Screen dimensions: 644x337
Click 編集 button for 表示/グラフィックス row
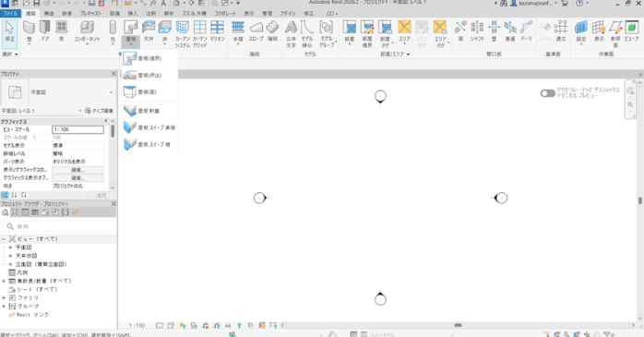coord(78,170)
